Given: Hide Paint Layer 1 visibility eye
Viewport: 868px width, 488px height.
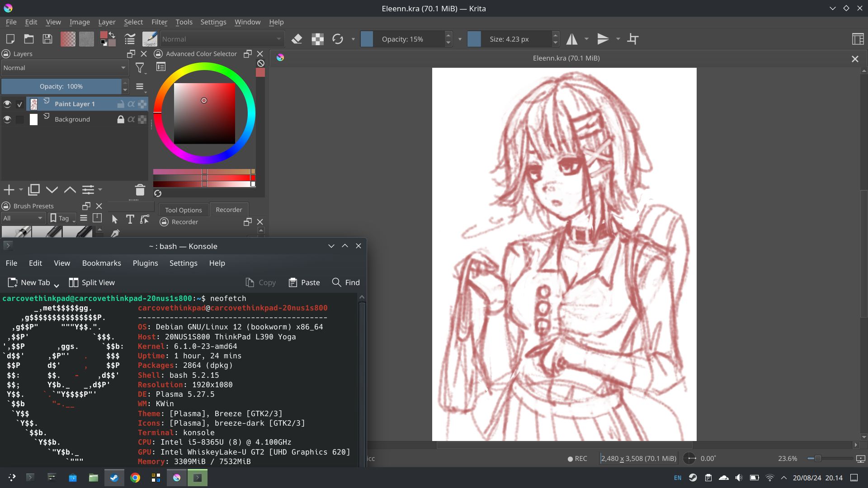Looking at the screenshot, I should tap(7, 104).
